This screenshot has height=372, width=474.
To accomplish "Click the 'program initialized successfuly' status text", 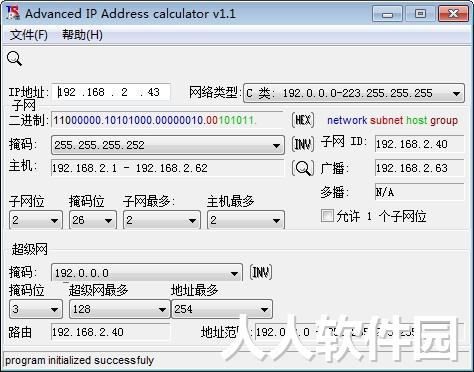I will [79, 360].
